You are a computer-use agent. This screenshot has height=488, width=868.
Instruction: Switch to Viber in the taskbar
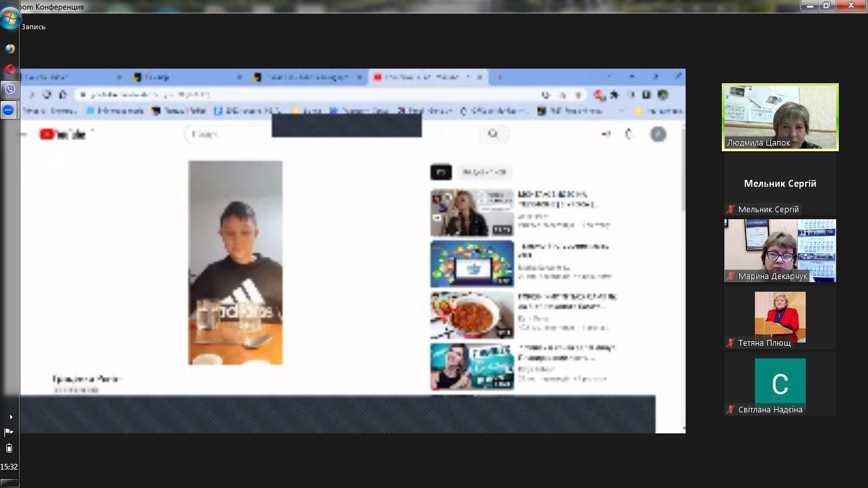click(x=10, y=90)
